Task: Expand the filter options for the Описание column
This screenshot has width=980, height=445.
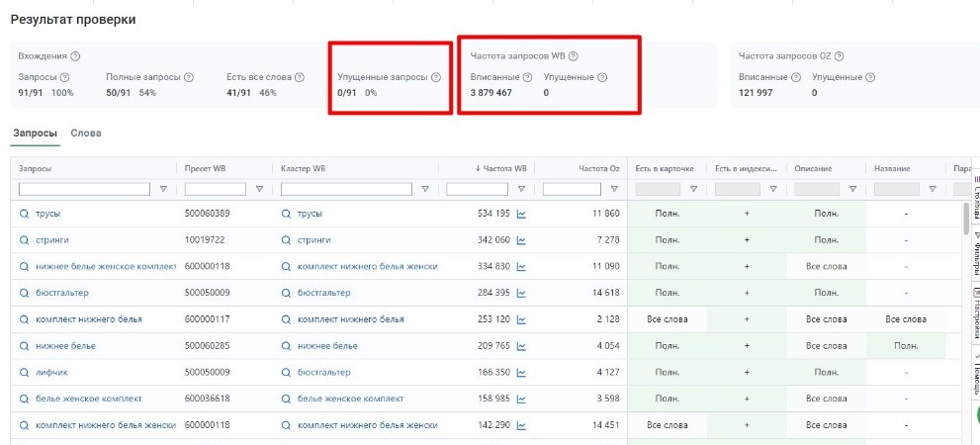Action: click(x=852, y=189)
